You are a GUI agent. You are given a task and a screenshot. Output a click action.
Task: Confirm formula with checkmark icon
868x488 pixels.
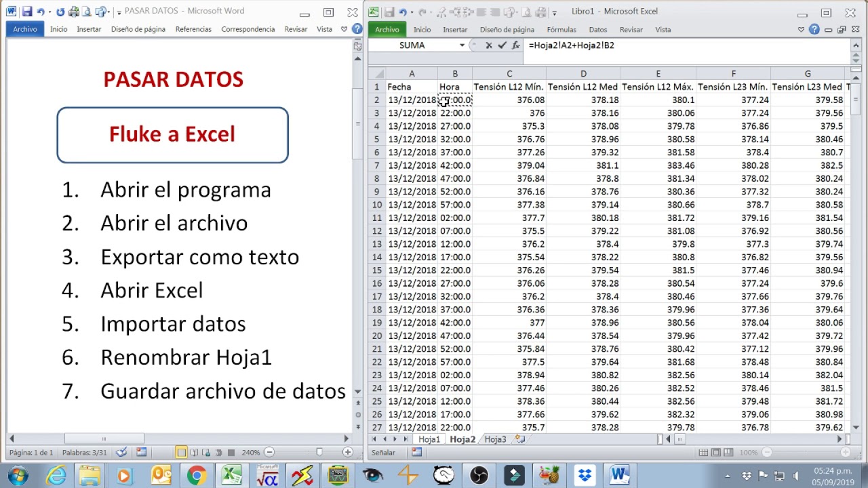[502, 45]
